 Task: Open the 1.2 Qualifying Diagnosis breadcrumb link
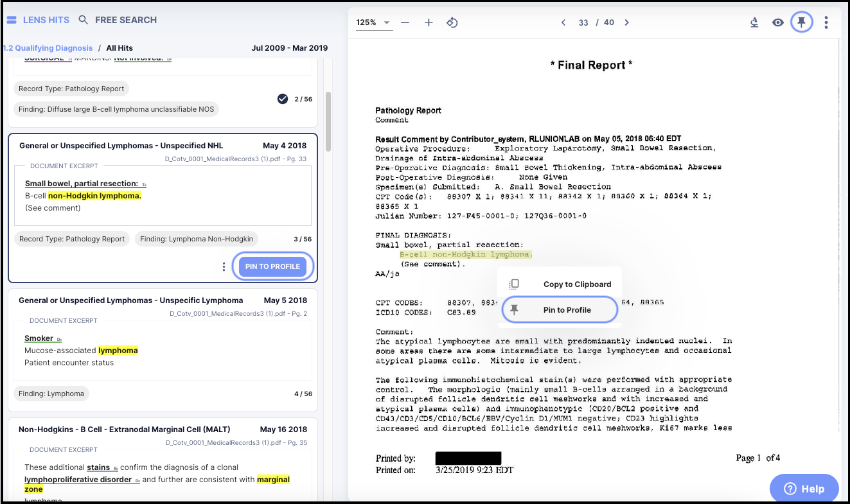point(48,48)
